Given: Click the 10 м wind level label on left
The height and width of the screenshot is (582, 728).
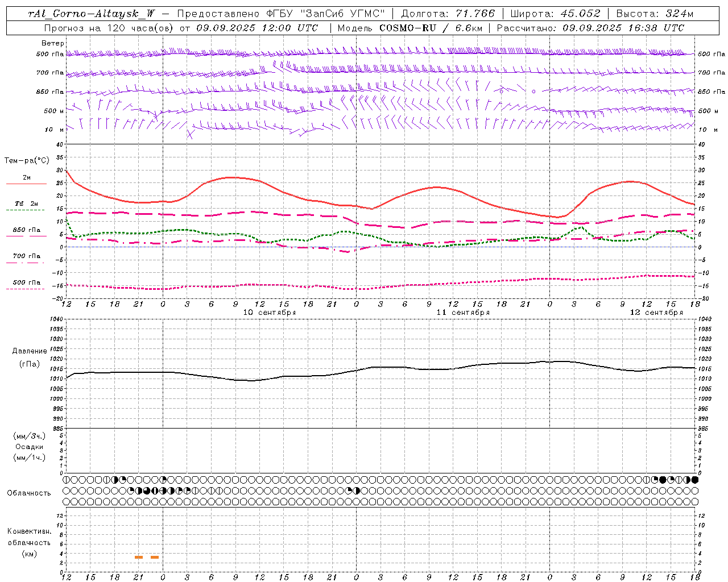Looking at the screenshot, I should [x=55, y=130].
